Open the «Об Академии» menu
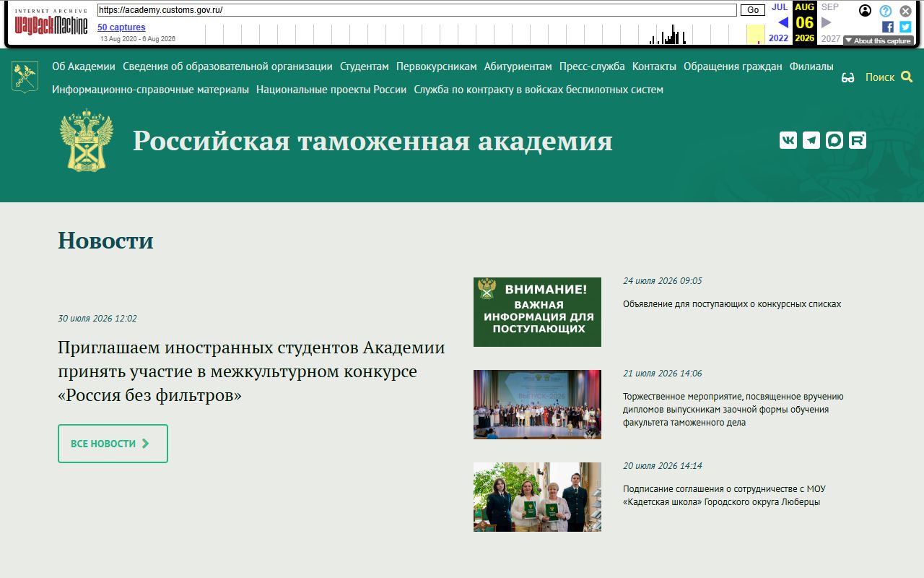 (84, 66)
